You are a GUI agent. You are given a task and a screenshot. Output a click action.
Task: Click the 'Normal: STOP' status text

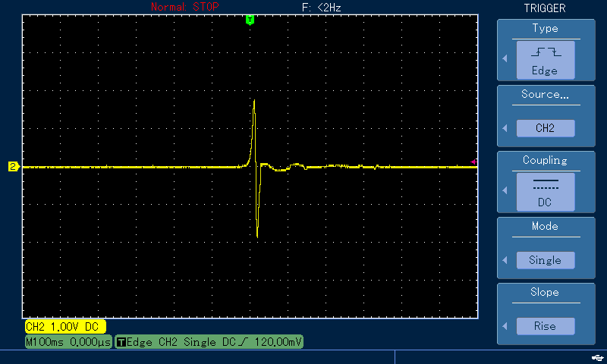(x=185, y=7)
